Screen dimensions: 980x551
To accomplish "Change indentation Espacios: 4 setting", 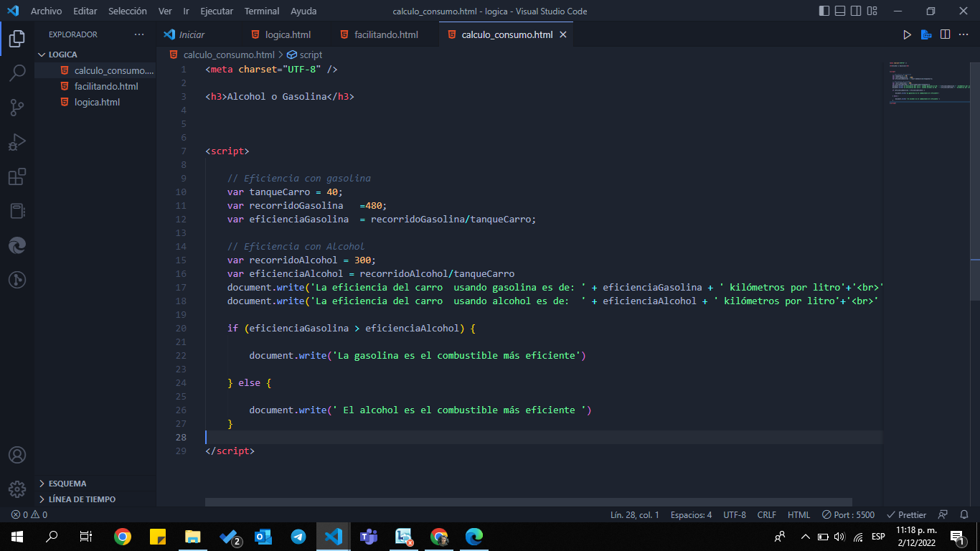I will (x=691, y=514).
